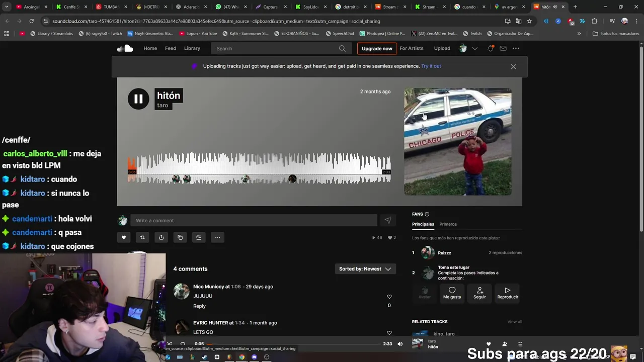Open the header three-dots more menu
Image resolution: width=644 pixels, height=362 pixels.
point(516,48)
